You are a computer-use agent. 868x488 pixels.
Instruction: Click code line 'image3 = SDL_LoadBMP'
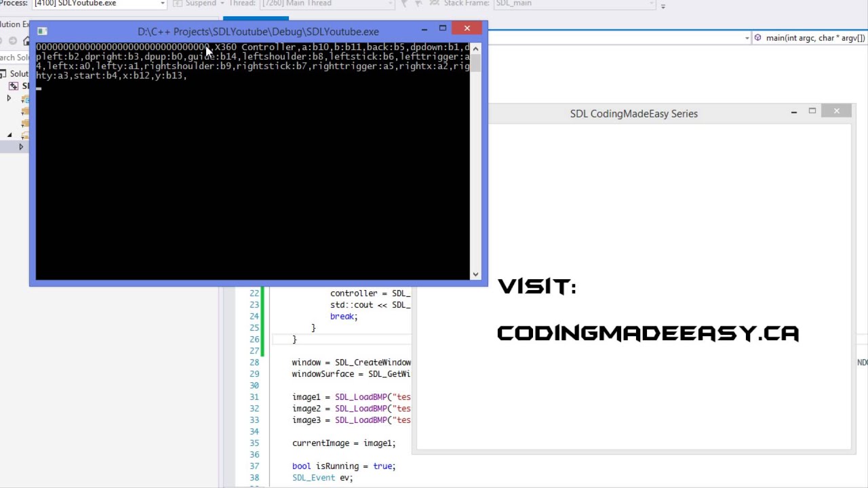(351, 420)
